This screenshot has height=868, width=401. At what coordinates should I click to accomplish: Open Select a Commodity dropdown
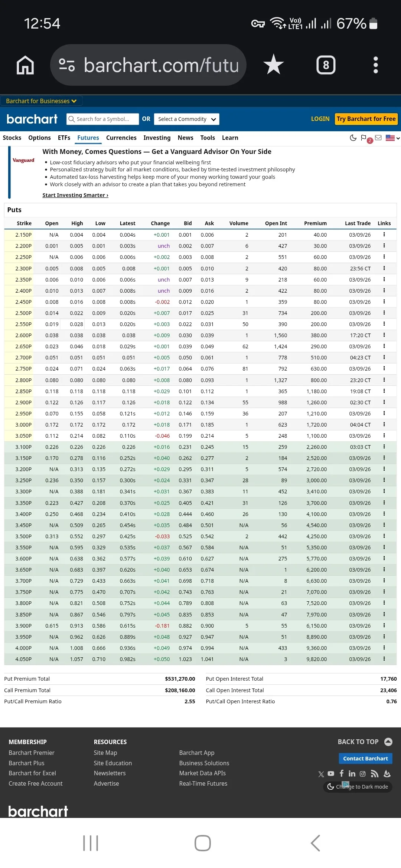pos(186,119)
